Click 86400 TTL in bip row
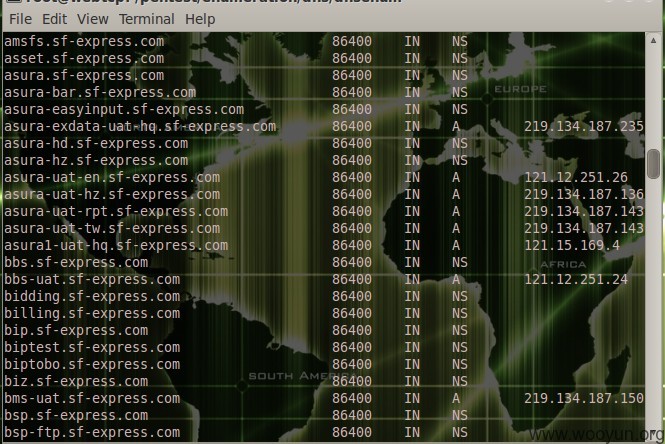The image size is (665, 444). coord(352,330)
